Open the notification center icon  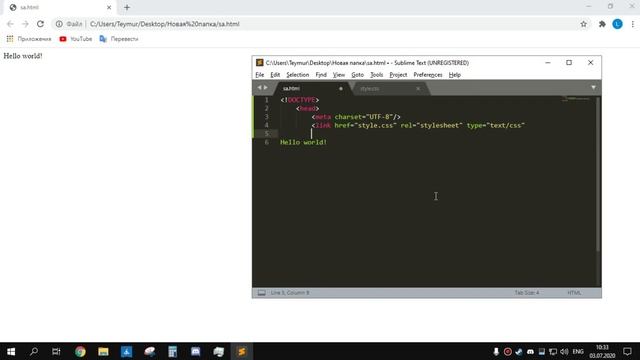(x=627, y=351)
